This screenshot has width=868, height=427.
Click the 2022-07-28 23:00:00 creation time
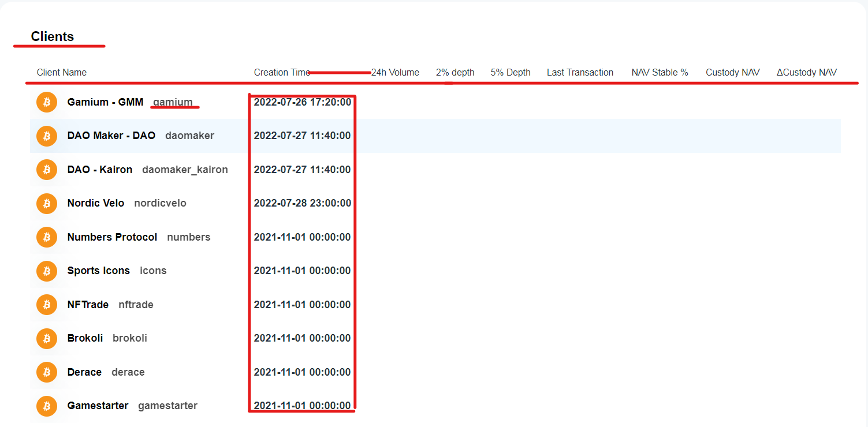point(303,203)
